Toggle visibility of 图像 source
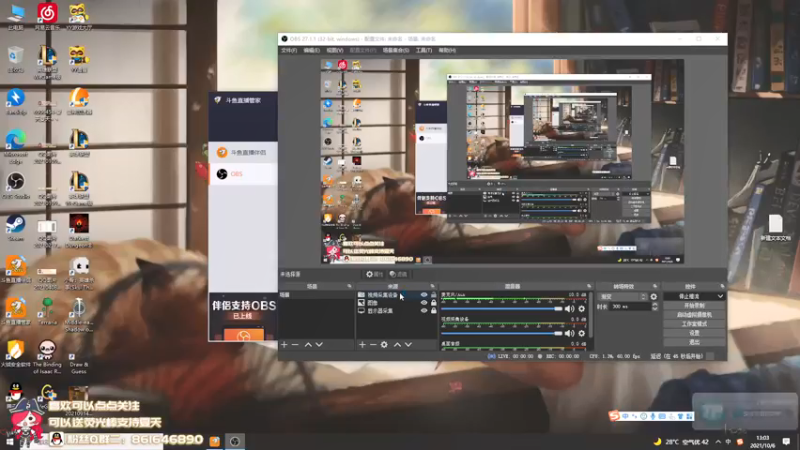 pyautogui.click(x=424, y=303)
